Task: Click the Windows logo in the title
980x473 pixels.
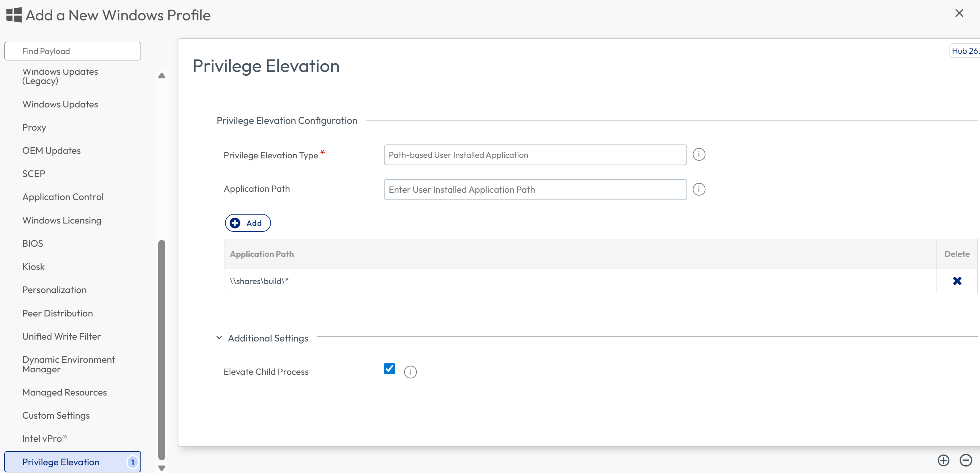Action: pyautogui.click(x=14, y=15)
